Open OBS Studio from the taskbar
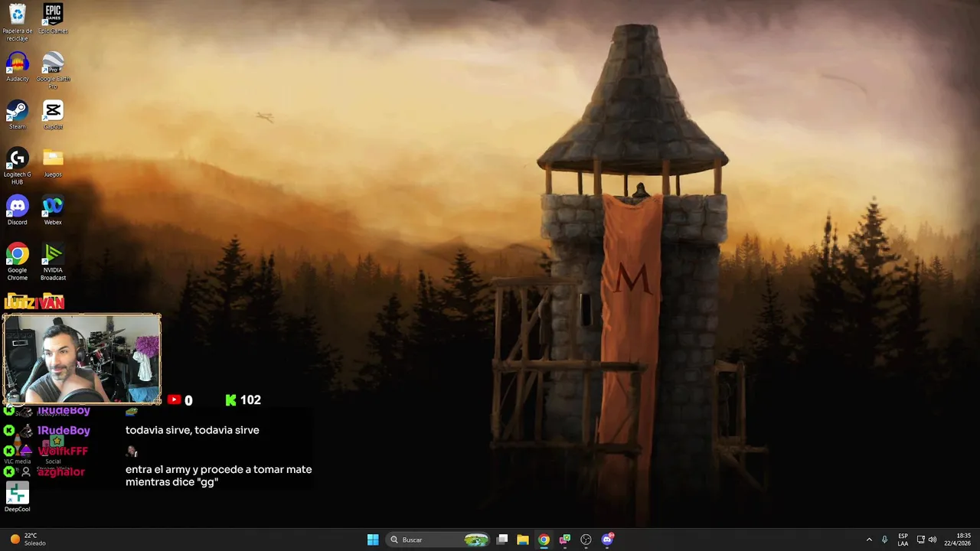 [586, 540]
